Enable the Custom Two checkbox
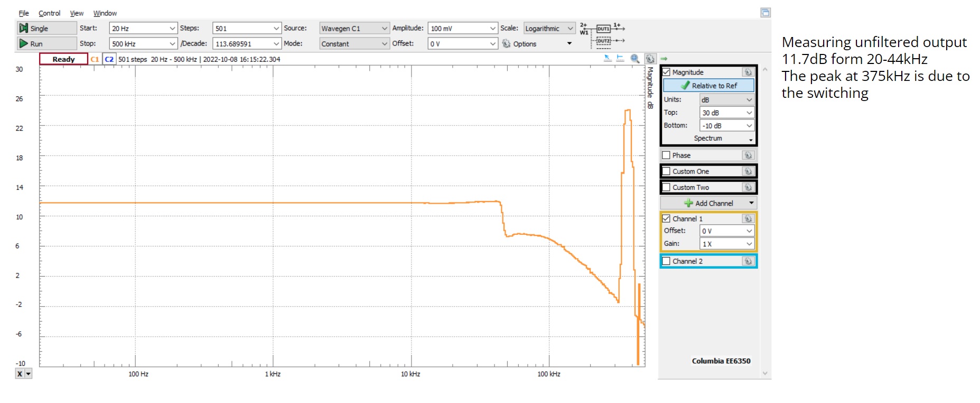This screenshot has height=403, width=980. tap(666, 187)
